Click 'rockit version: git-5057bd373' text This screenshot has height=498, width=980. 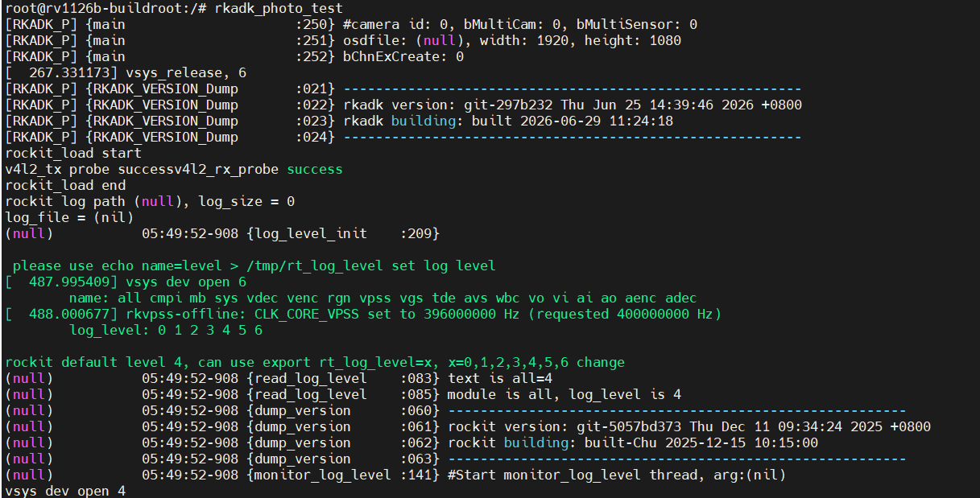click(x=564, y=426)
